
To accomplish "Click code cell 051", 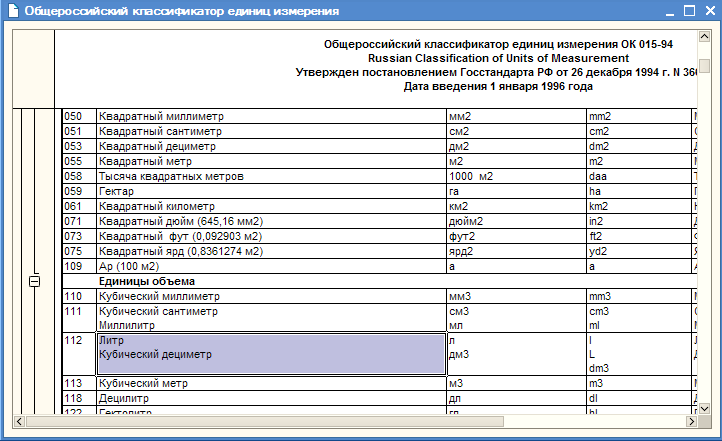I will point(79,131).
